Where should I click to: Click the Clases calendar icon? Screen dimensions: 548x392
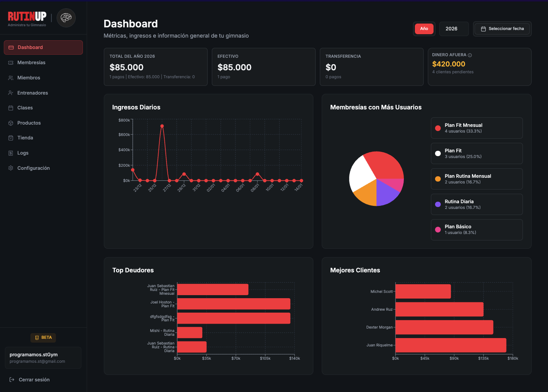(11, 108)
